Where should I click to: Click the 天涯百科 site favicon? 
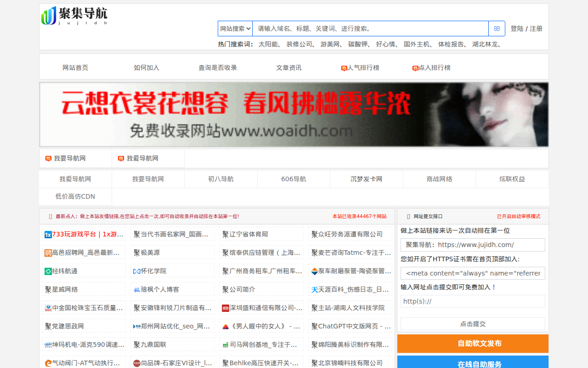pyautogui.click(x=315, y=290)
